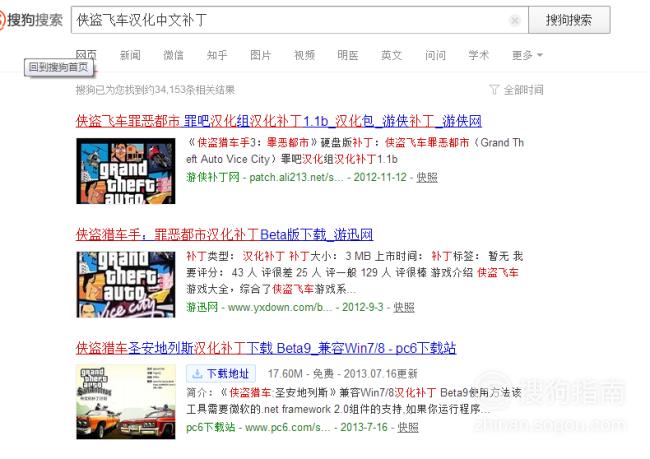Click the 游侠补丁网 patch.ali213.net source URL

265,177
